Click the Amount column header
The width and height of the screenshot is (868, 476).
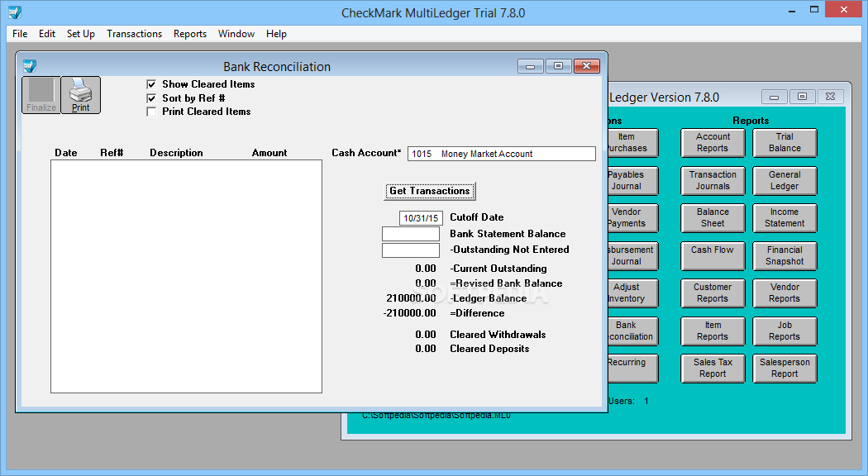coord(269,153)
